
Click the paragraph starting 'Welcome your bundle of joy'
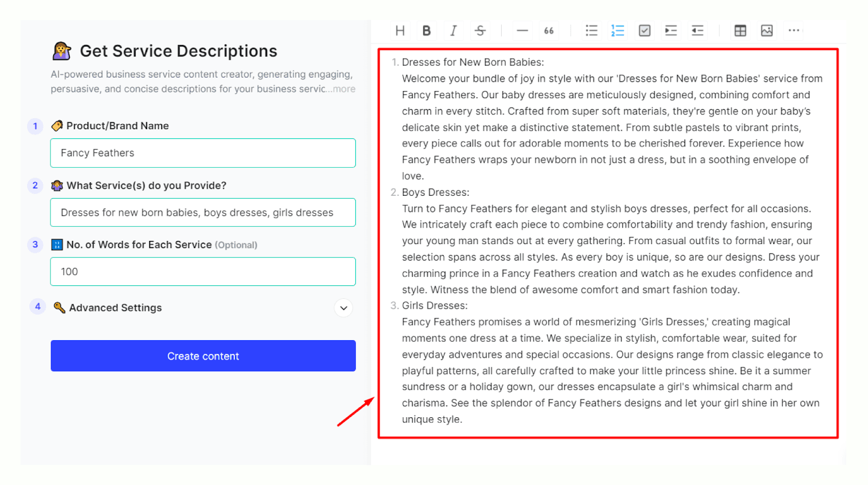pos(612,127)
